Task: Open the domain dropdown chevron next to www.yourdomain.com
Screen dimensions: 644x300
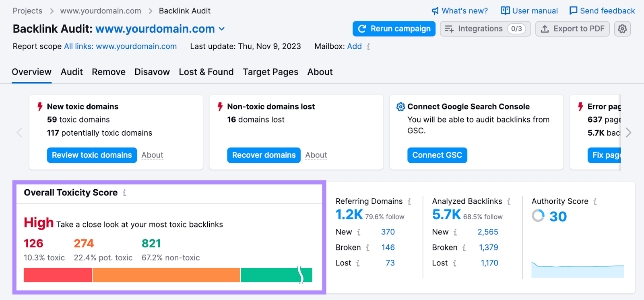Action: [x=222, y=29]
